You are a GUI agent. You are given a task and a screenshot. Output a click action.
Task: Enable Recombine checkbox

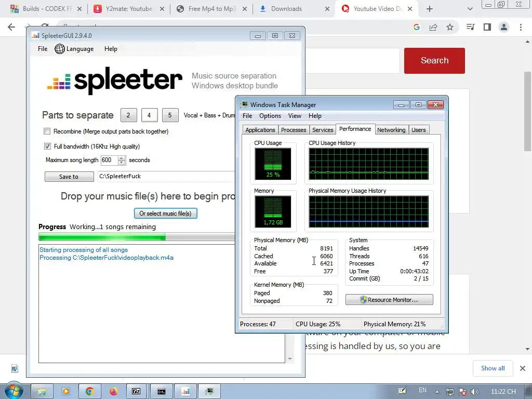47,131
